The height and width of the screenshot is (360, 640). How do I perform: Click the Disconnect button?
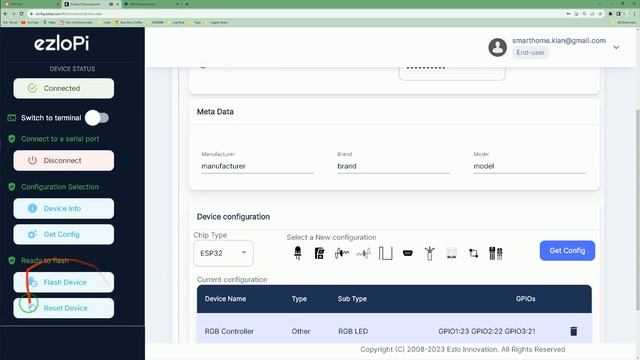[64, 160]
